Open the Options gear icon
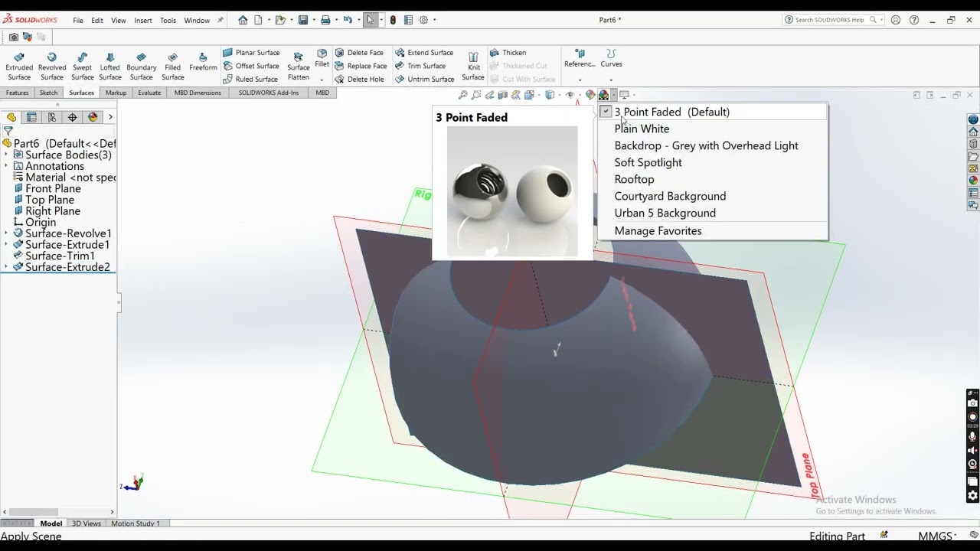Screen dimensions: 980x551 (x=423, y=20)
